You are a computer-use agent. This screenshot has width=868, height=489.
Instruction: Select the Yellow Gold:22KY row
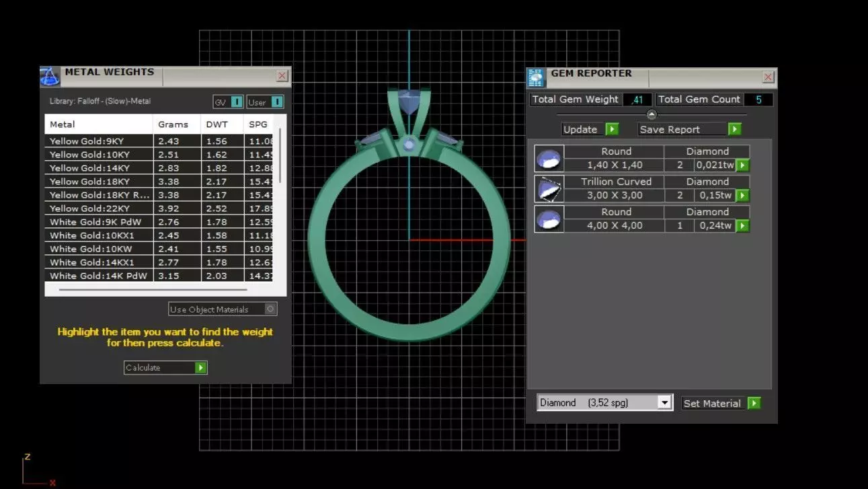[159, 209]
